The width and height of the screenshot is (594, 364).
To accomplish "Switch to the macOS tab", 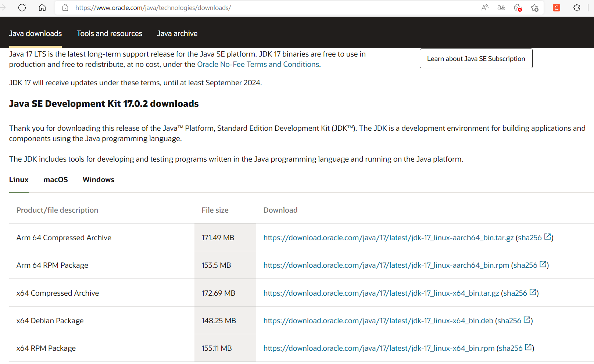I will click(56, 180).
